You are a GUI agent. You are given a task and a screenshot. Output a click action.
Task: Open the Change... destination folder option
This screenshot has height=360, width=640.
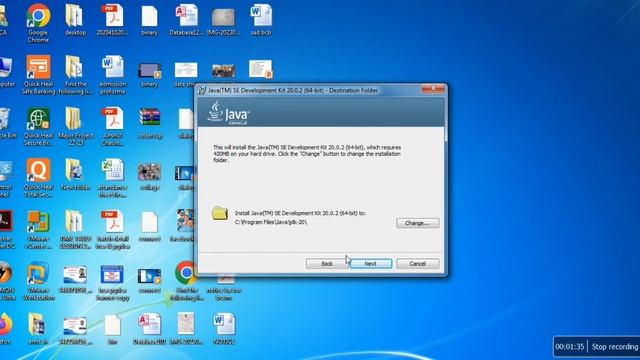418,223
